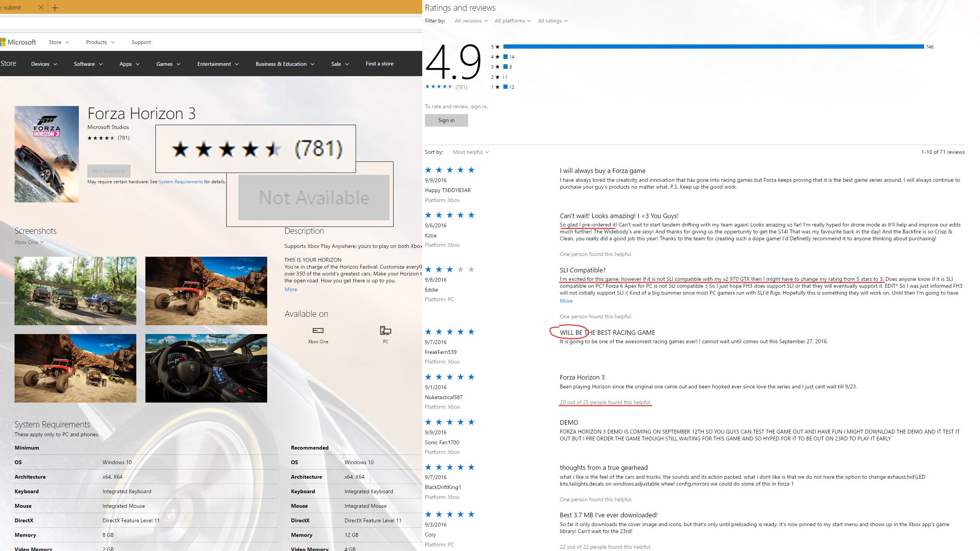Click review title 'I will always buy a Forza game'
This screenshot has height=551, width=980.
pos(602,171)
